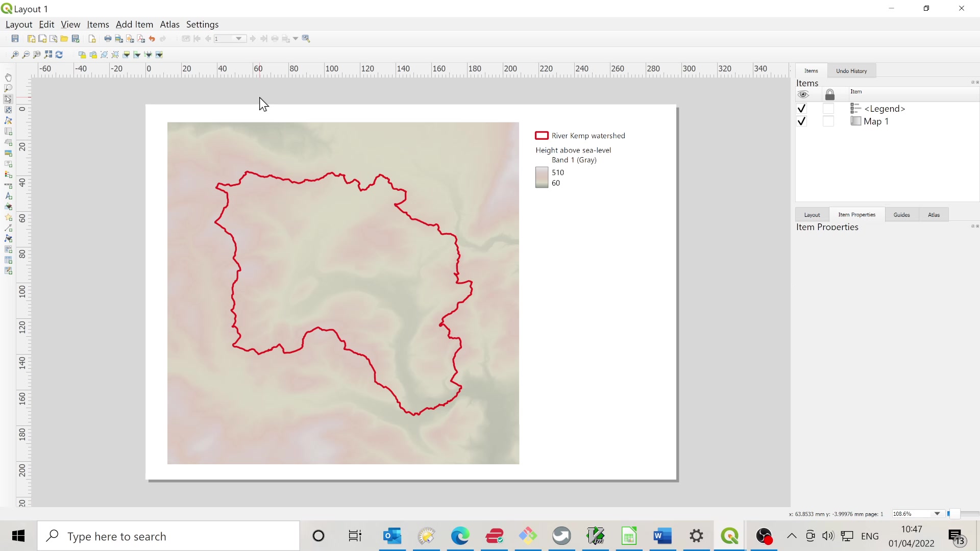This screenshot has height=551, width=980.
Task: Toggle visibility checkbox for Map 1
Action: click(x=801, y=121)
